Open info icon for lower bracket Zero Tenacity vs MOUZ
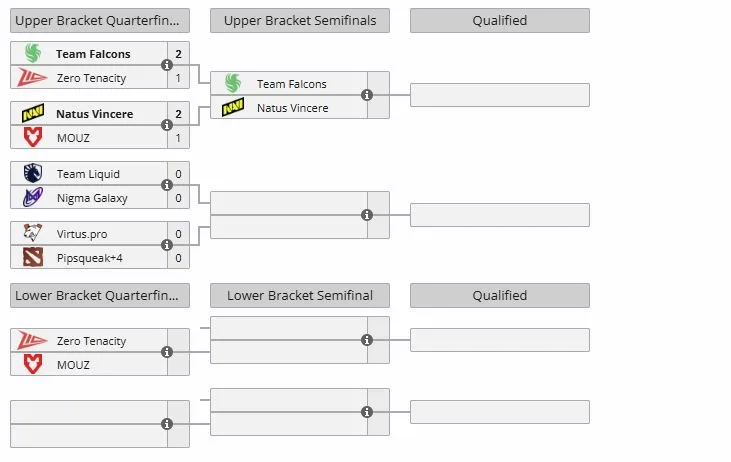This screenshot has width=731, height=462. pyautogui.click(x=167, y=352)
